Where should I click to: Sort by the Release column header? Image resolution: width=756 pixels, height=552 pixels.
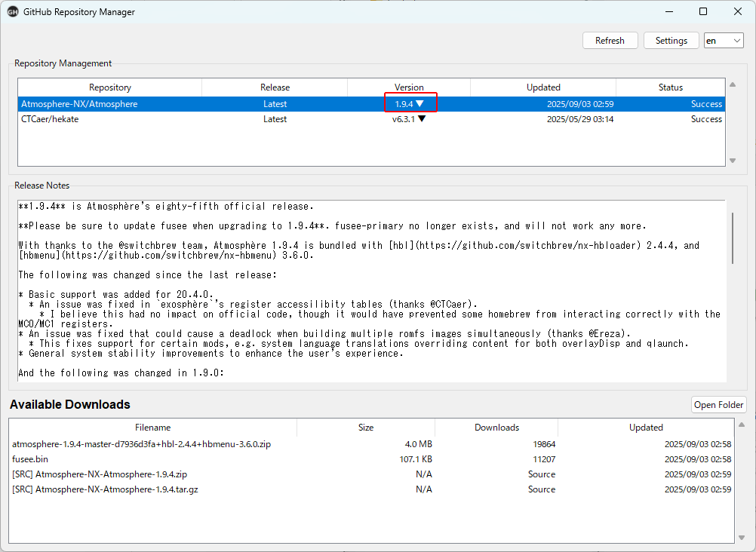point(275,87)
